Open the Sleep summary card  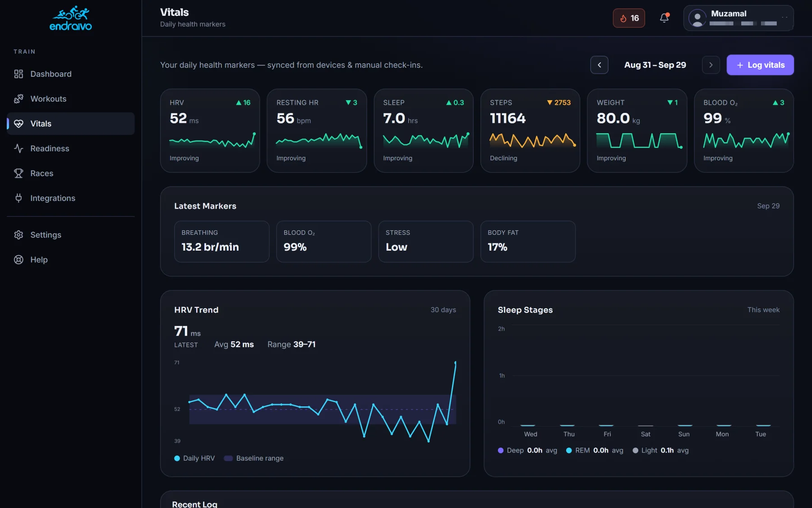[424, 130]
